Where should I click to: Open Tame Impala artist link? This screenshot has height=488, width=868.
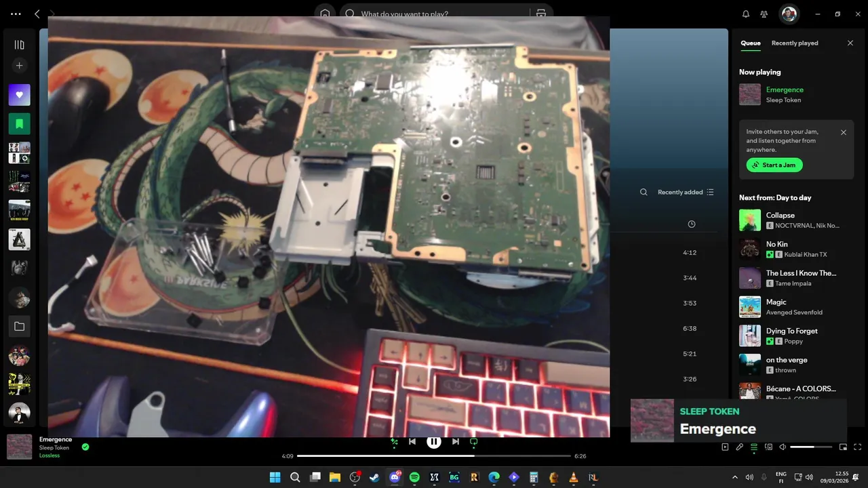coord(793,284)
